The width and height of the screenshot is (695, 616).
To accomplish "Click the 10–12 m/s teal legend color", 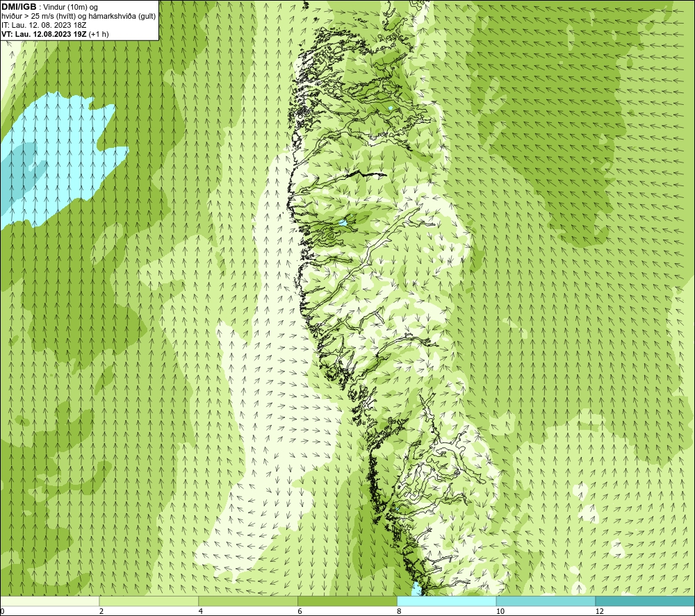I will pyautogui.click(x=546, y=601).
